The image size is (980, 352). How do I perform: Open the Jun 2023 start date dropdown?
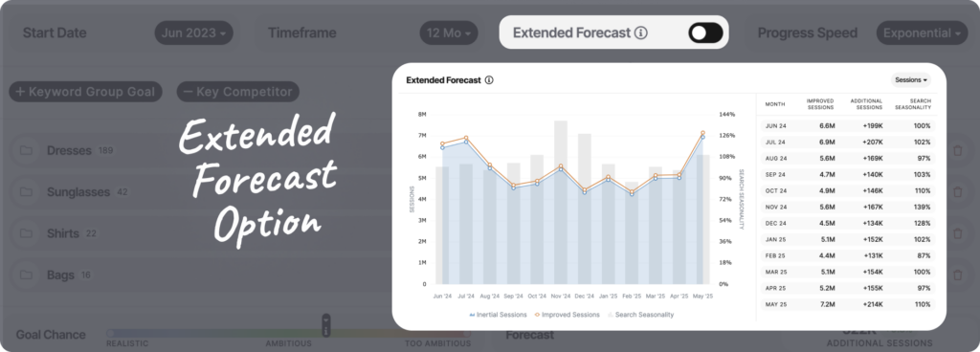[193, 33]
